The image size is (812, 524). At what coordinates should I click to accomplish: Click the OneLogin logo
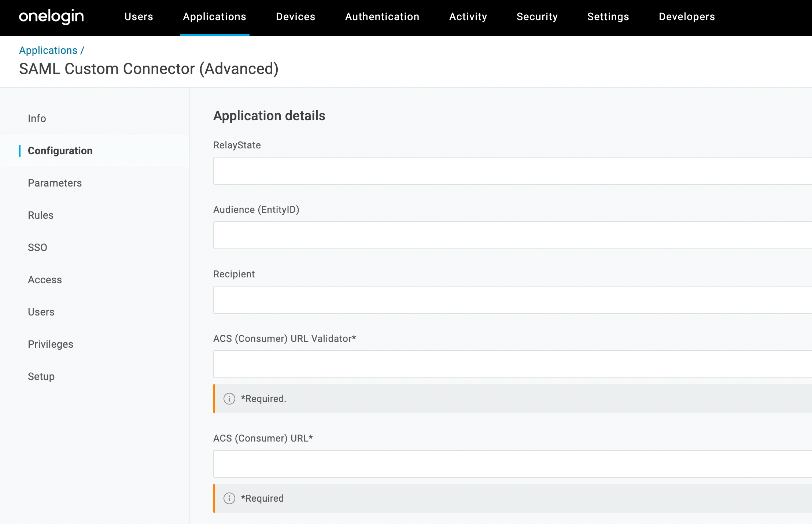pos(51,17)
